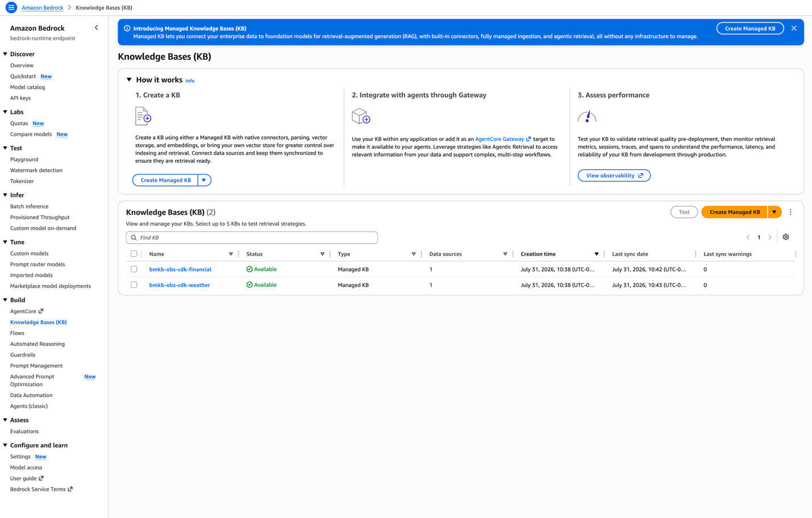Open Bedrock Service Terms external link
Viewport: 812px width, 518px height.
41,490
